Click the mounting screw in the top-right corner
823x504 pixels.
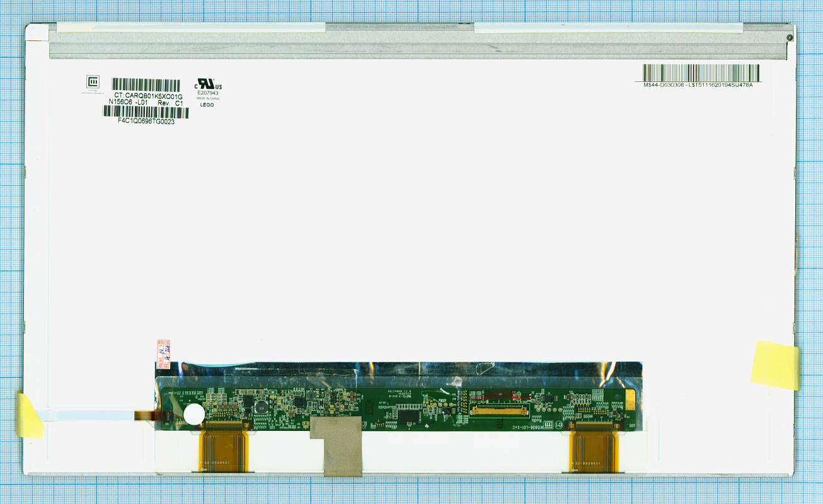tap(790, 37)
